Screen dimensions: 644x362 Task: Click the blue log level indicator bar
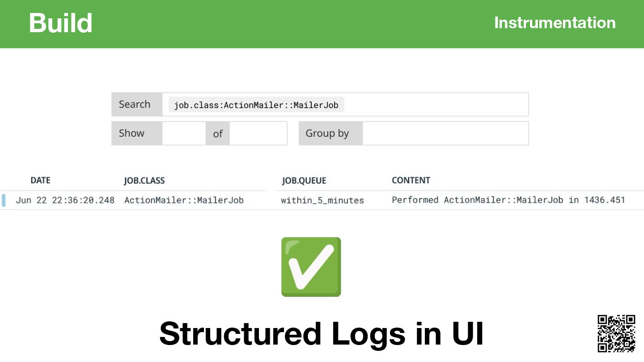(x=4, y=200)
